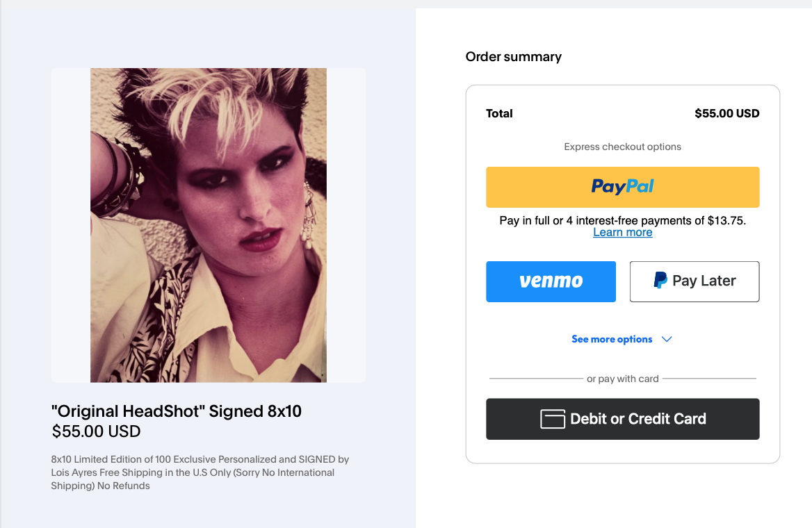The image size is (812, 528).
Task: Click the card icon on the black button
Action: tap(553, 419)
